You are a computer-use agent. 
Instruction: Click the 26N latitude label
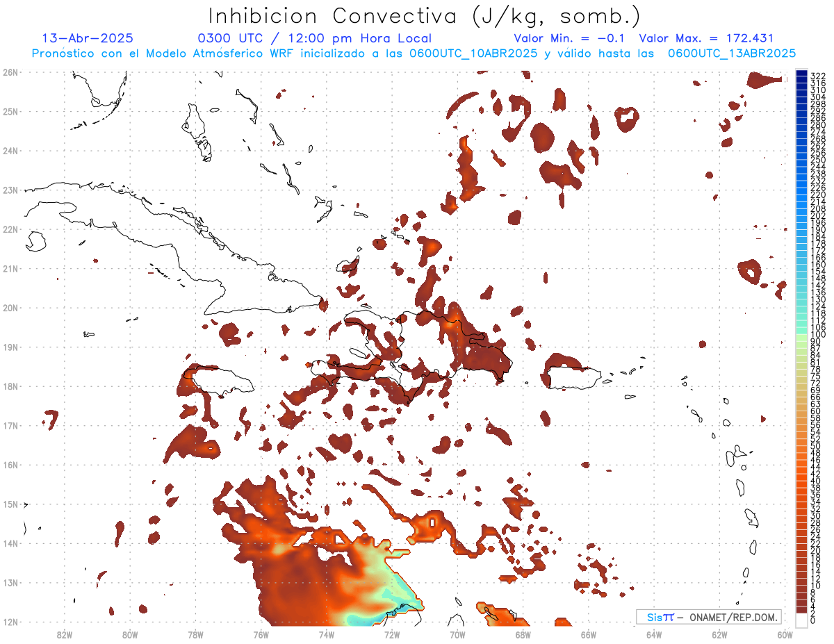(x=10, y=72)
